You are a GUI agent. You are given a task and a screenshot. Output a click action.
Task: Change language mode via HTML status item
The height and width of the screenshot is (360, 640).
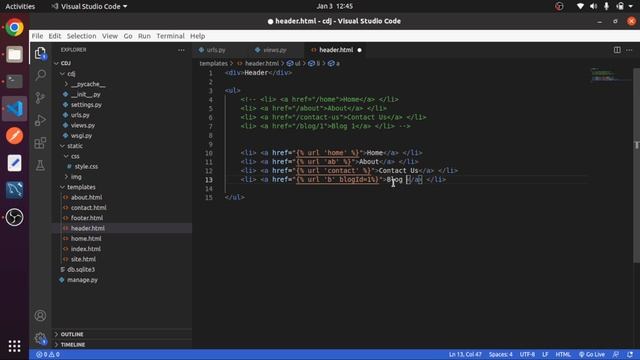click(563, 354)
